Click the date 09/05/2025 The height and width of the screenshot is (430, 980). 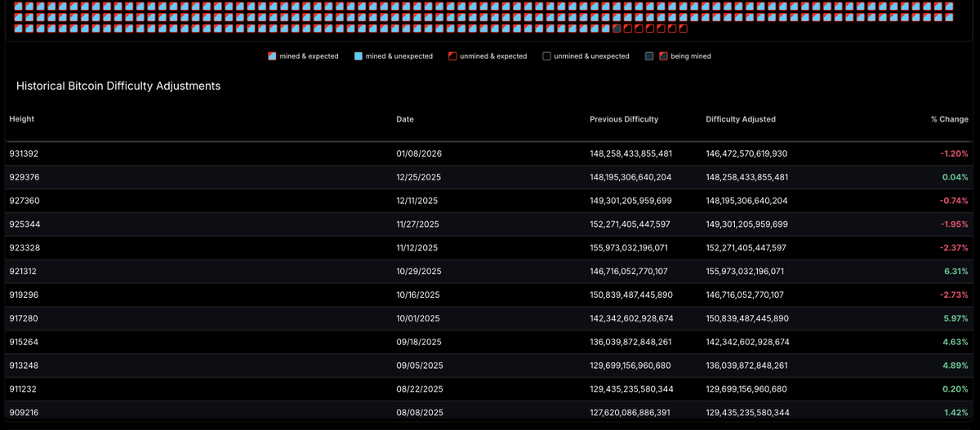click(x=419, y=366)
